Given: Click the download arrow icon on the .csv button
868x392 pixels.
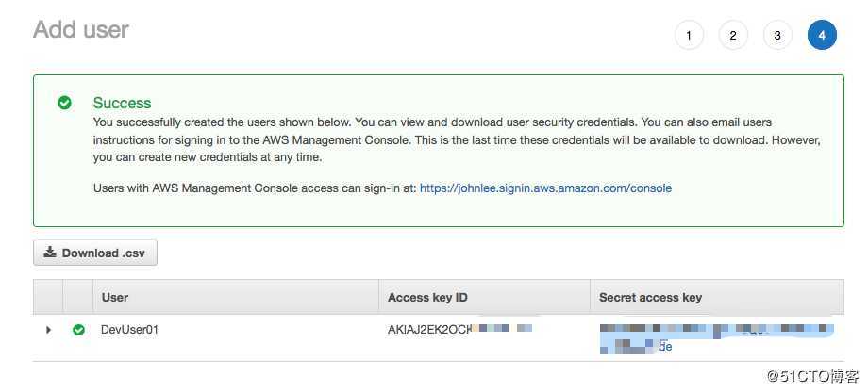Looking at the screenshot, I should pyautogui.click(x=50, y=253).
